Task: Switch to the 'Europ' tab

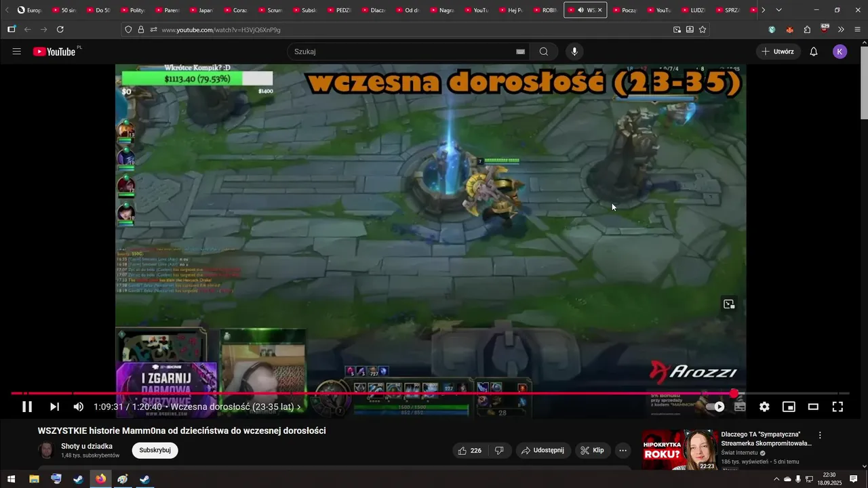Action: click(30, 10)
